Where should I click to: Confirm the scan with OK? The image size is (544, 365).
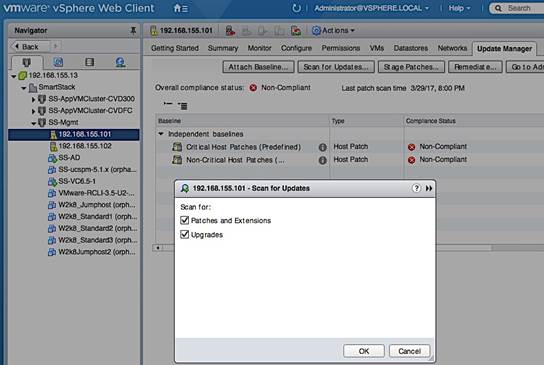[x=364, y=351]
